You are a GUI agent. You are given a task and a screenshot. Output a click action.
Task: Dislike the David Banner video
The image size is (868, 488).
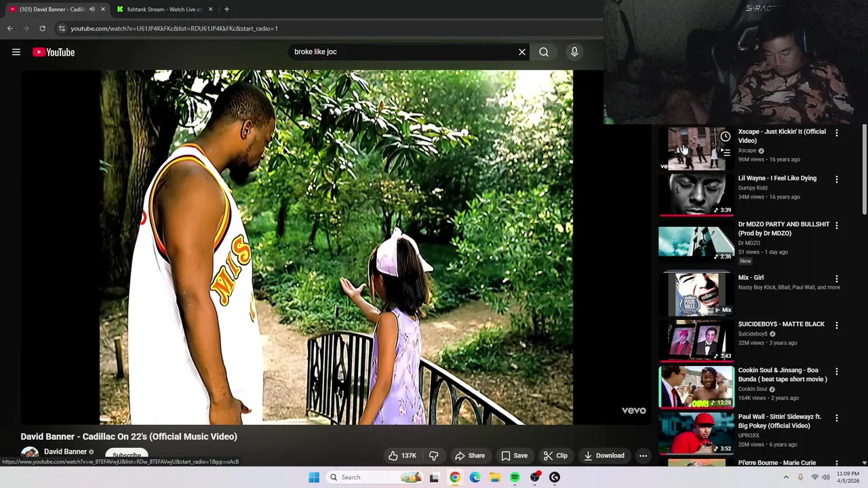point(434,455)
